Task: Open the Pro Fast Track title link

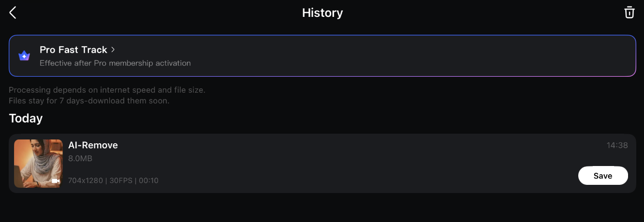Action: click(73, 50)
